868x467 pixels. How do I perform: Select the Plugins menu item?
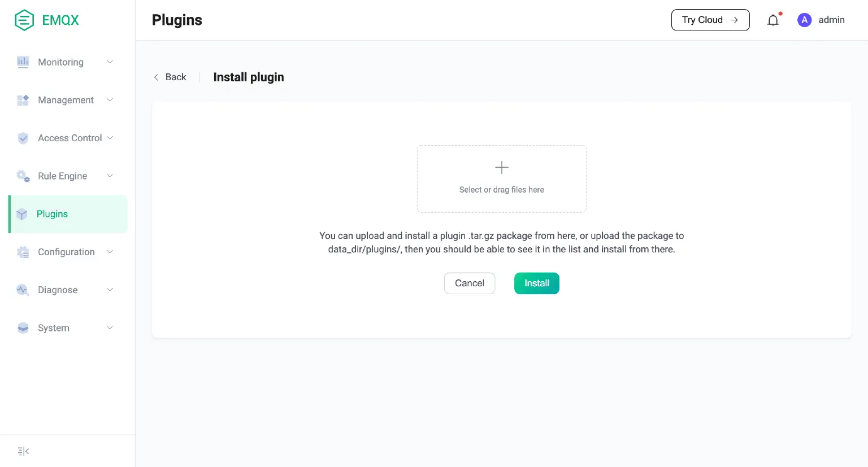tap(53, 214)
